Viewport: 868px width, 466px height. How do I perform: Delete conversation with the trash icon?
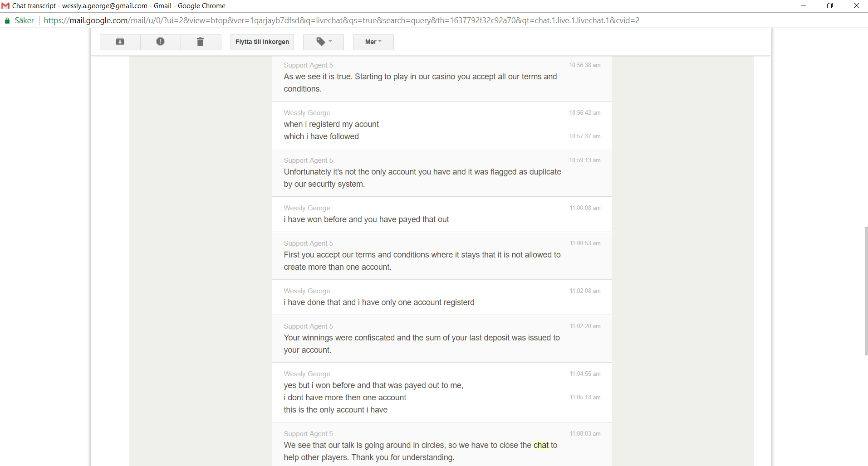click(x=201, y=42)
